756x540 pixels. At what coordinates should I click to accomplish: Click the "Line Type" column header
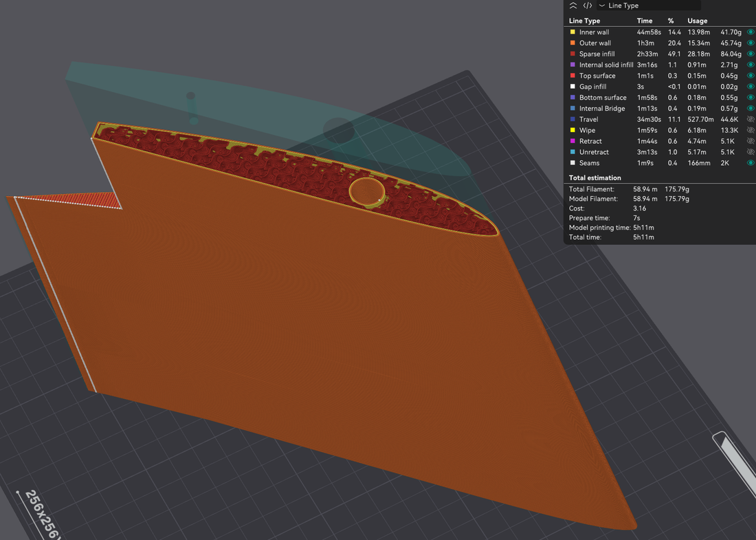coord(584,21)
